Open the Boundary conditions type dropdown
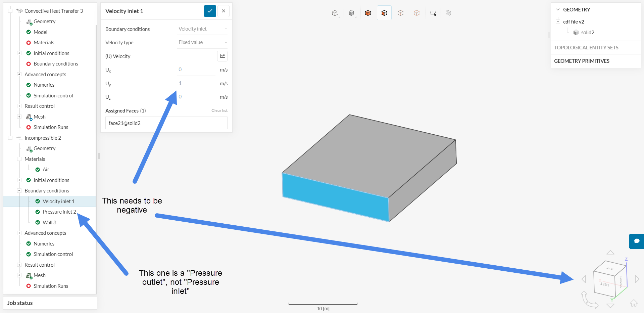Viewport: 644px width, 313px height. pos(203,29)
